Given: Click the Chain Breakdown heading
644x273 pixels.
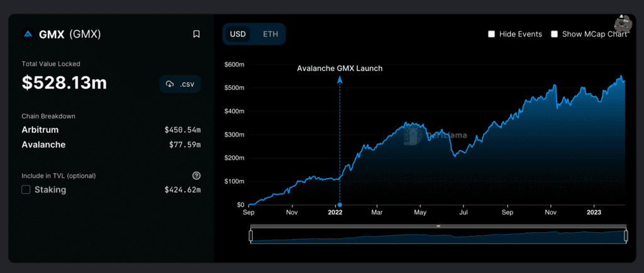Looking at the screenshot, I should coord(48,116).
